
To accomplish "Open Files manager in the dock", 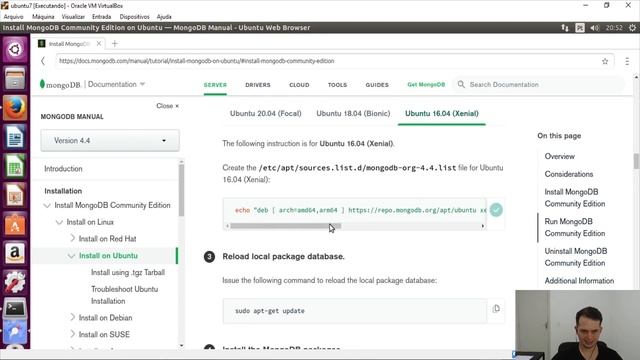I will pos(15,78).
